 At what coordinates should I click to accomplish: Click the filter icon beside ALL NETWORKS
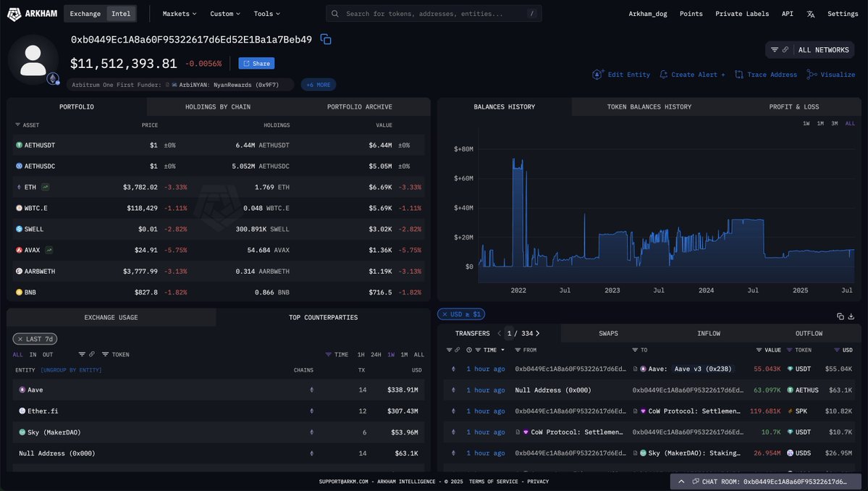tap(775, 50)
